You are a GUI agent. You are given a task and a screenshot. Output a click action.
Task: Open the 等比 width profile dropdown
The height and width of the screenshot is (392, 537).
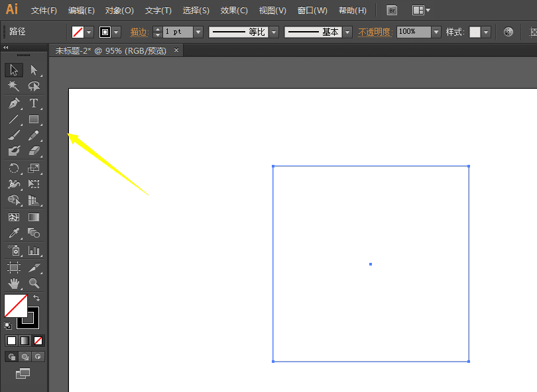[x=274, y=32]
